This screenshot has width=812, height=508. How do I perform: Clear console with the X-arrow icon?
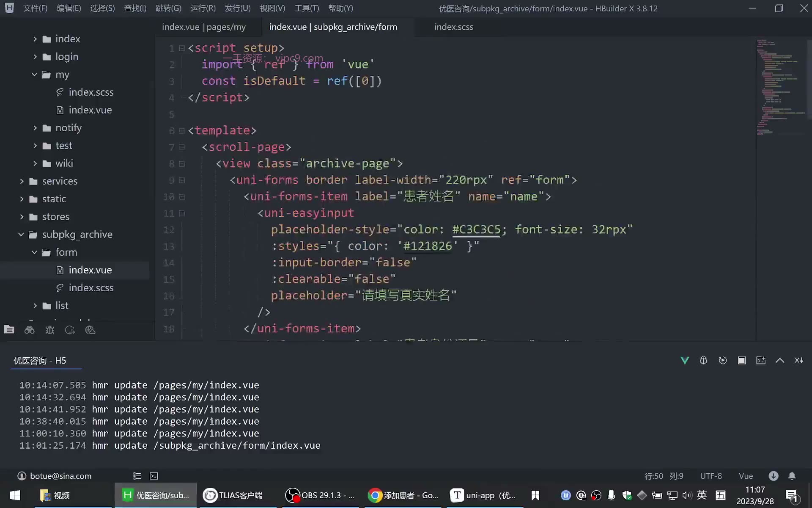click(x=799, y=360)
